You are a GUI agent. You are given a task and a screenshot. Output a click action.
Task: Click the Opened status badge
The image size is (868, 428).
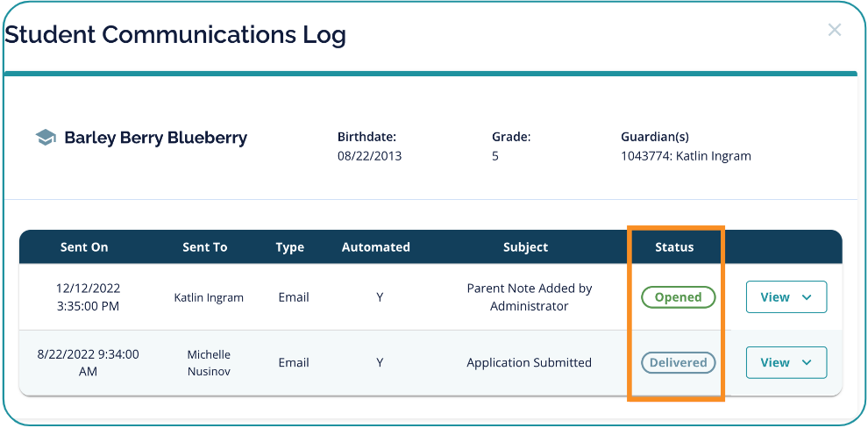678,297
